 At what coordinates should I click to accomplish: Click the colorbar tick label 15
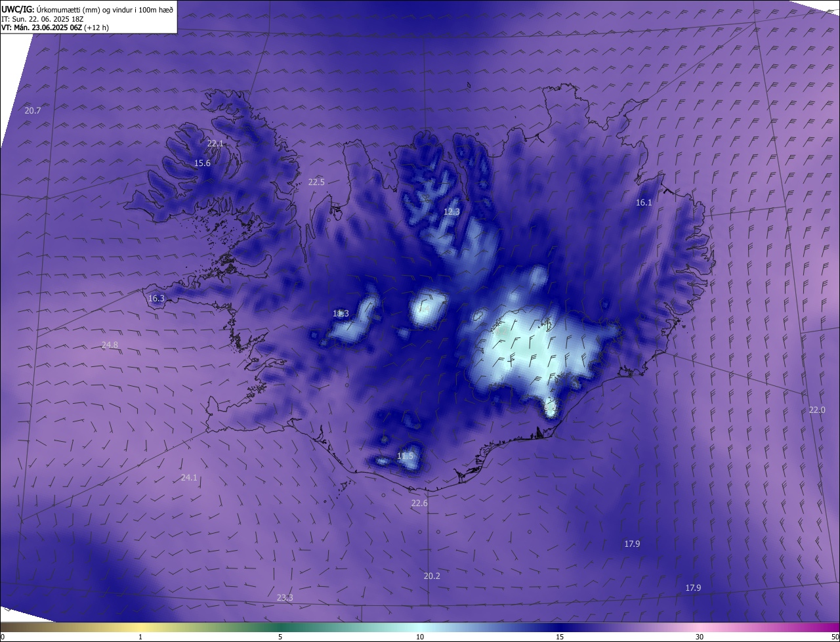click(x=560, y=637)
